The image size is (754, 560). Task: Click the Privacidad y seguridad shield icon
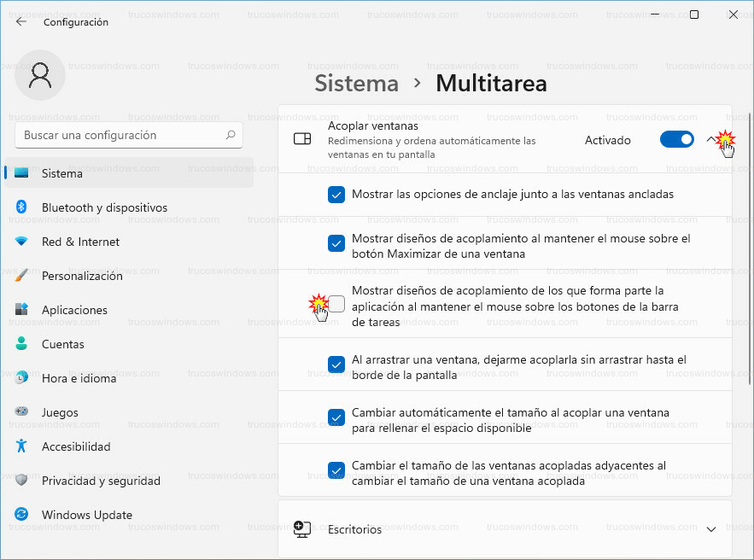click(21, 481)
